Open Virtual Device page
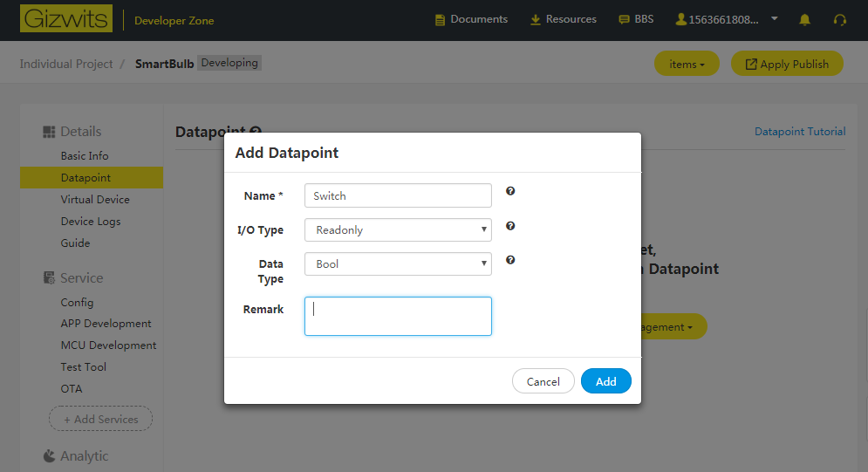The image size is (868, 472). click(x=95, y=199)
